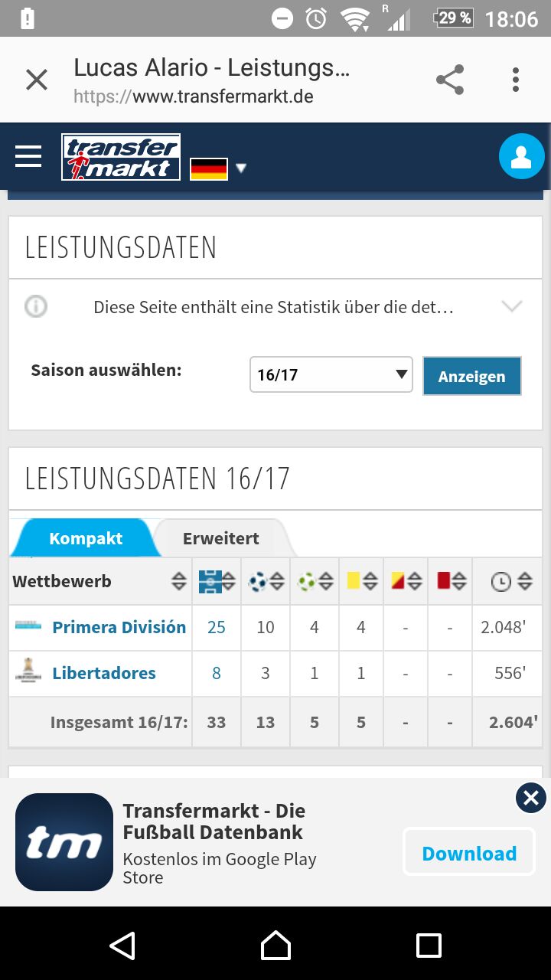Open the user profile icon
This screenshot has height=980, width=551.
point(521,157)
